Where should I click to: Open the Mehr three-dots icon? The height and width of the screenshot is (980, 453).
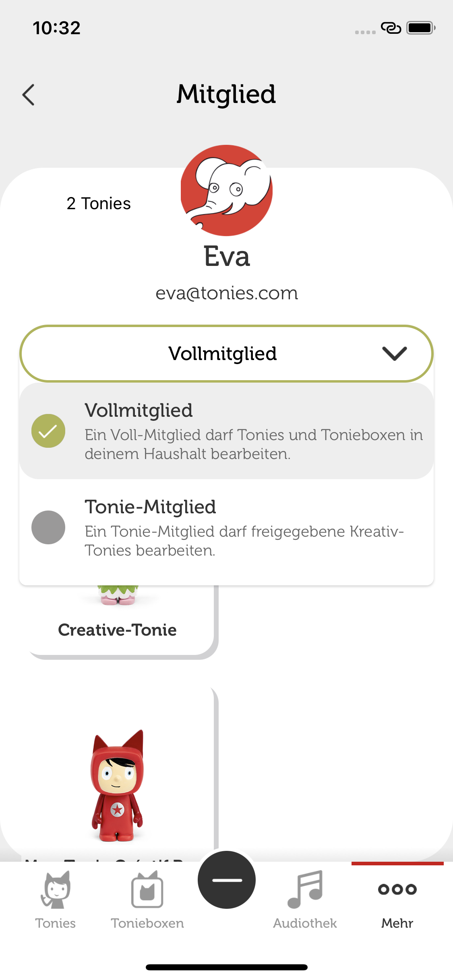(x=397, y=889)
